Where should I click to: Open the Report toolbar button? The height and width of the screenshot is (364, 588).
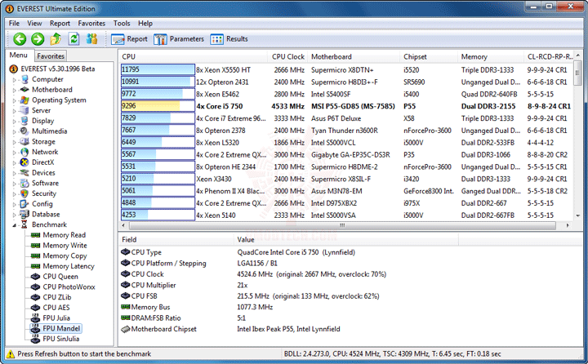(129, 39)
